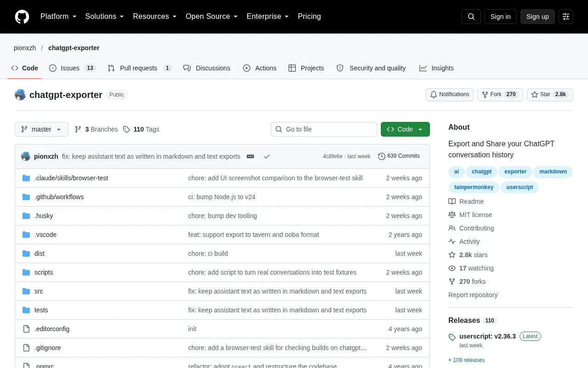
Task: Click the .editorconfig file icon
Action: point(26,329)
